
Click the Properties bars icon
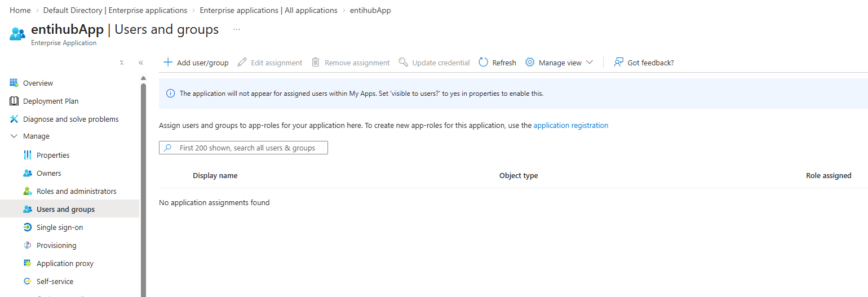coord(28,155)
